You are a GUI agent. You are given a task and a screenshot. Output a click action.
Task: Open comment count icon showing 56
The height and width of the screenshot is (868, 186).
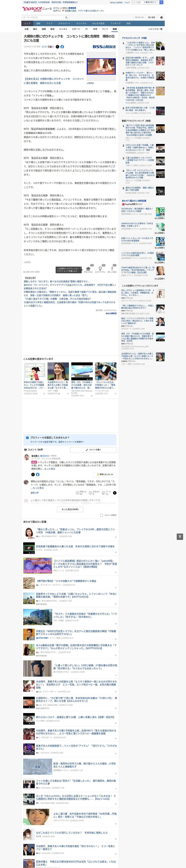point(44,47)
